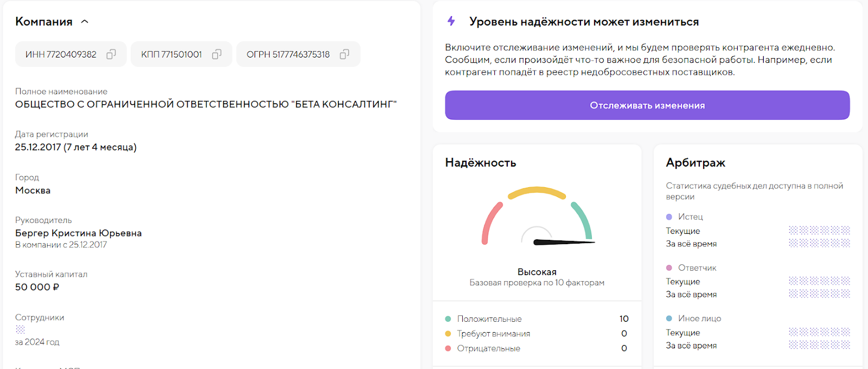The height and width of the screenshot is (369, 868).
Task: Open director Бергер Кристина Юрьевна
Action: pos(79,233)
